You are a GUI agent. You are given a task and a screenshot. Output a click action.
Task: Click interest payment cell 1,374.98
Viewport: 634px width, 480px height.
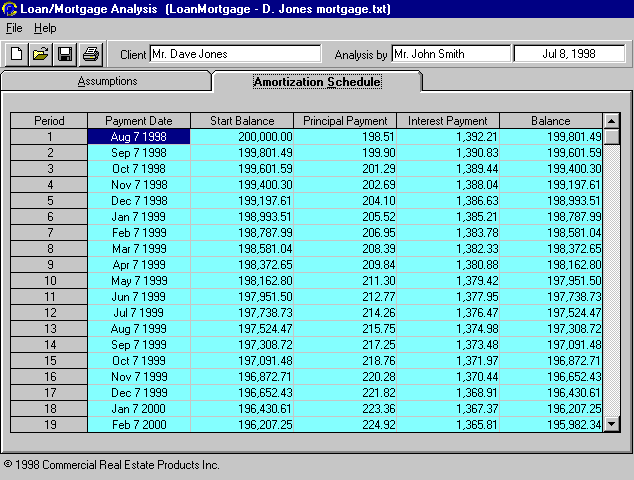448,329
